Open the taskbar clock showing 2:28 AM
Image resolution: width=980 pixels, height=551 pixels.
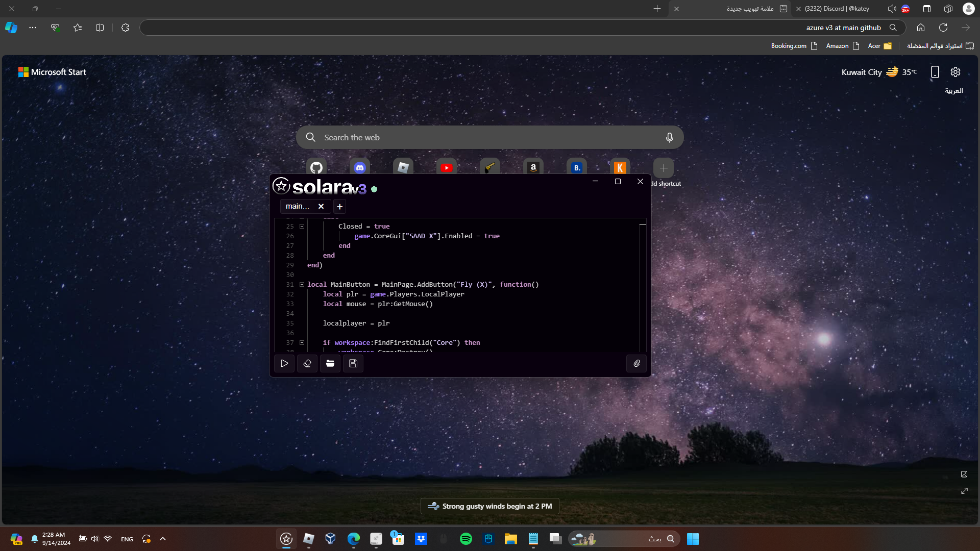pos(56,539)
